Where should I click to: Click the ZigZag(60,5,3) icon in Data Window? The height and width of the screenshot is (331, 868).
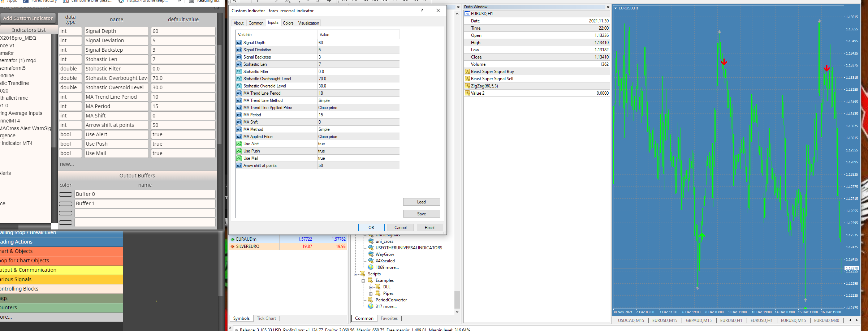pos(467,86)
